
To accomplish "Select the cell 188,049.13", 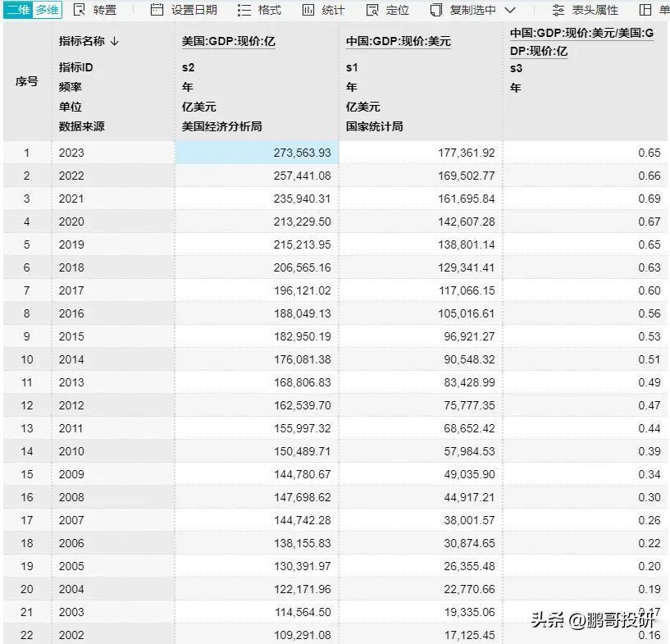I will (257, 313).
